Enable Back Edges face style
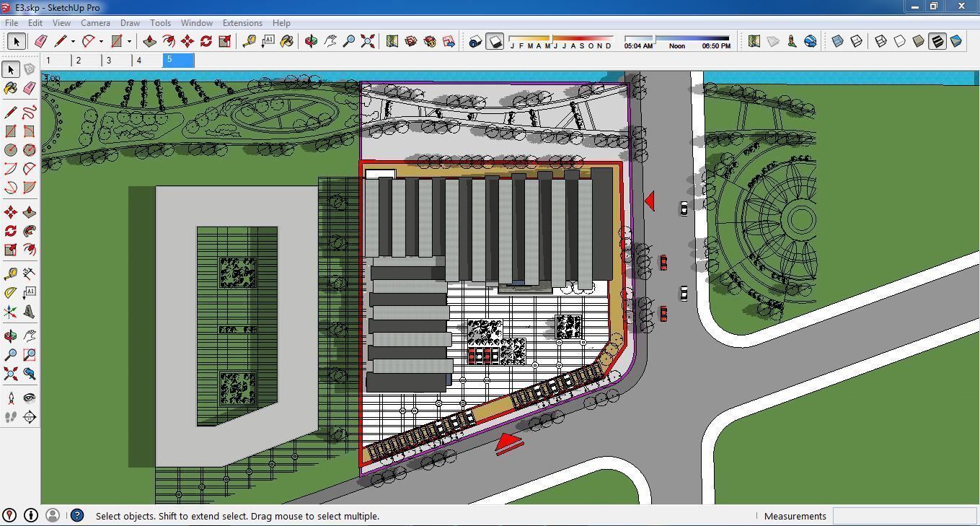This screenshot has height=526, width=980. 857,41
